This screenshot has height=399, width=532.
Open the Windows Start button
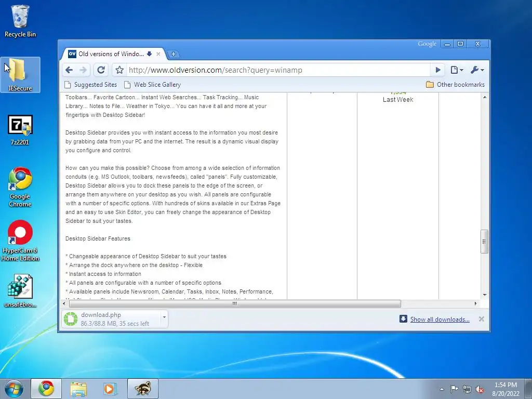tap(14, 389)
